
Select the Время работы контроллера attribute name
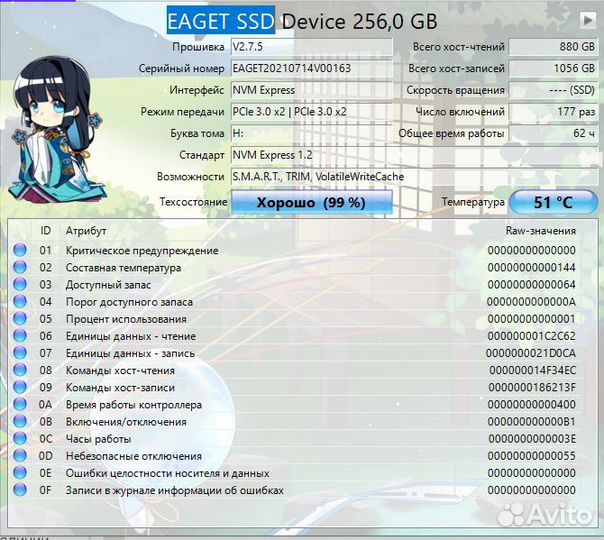click(134, 404)
